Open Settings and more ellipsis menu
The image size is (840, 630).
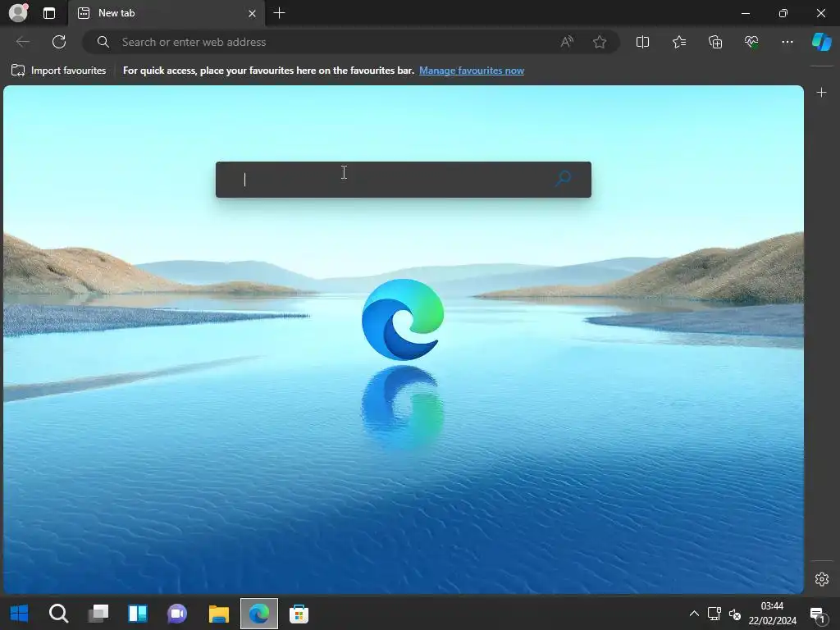787,42
